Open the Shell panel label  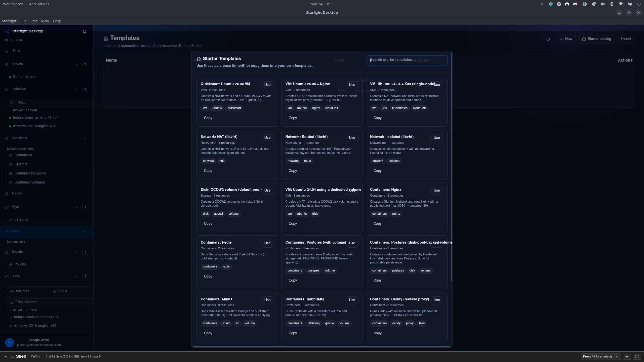pyautogui.click(x=21, y=356)
